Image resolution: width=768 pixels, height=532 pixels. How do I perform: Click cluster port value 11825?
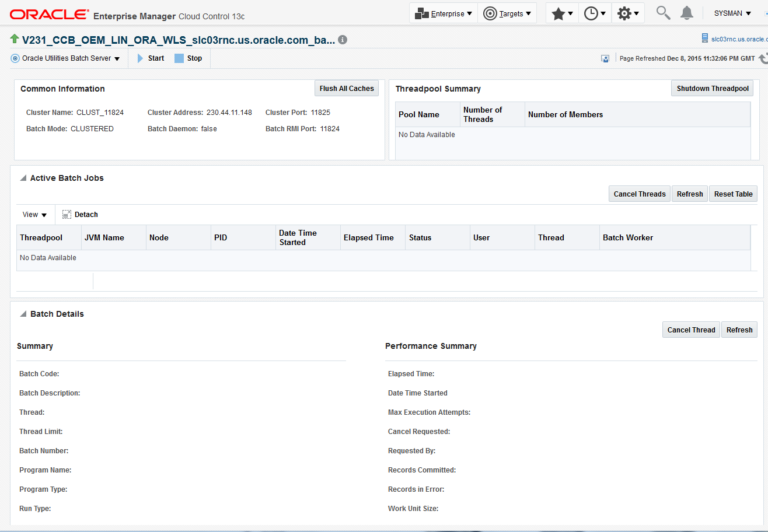[320, 112]
